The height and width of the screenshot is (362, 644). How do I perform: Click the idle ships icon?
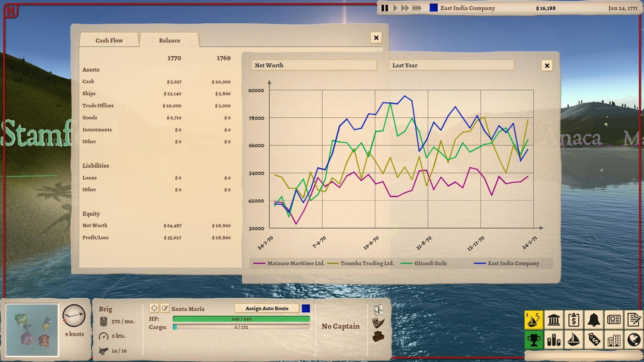533,320
